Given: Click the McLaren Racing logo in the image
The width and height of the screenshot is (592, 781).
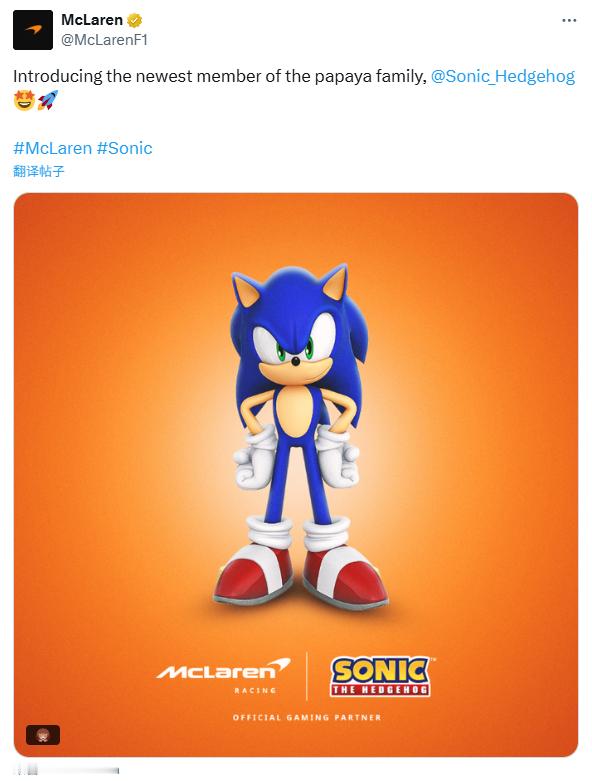Looking at the screenshot, I should pyautogui.click(x=224, y=675).
